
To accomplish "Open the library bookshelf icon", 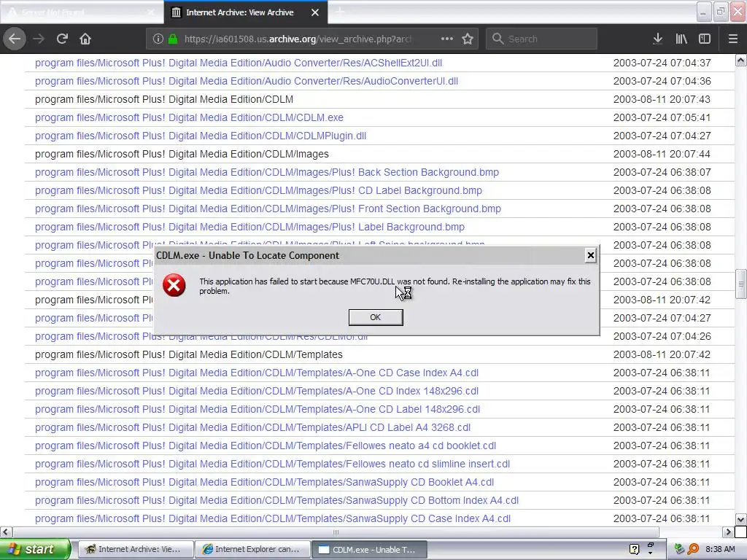I will tap(681, 39).
